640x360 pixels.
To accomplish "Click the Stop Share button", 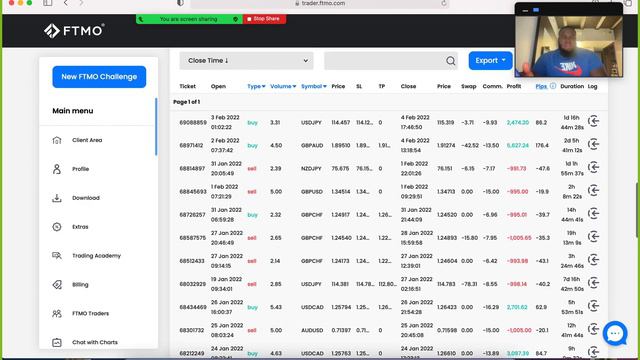I will pos(264,19).
